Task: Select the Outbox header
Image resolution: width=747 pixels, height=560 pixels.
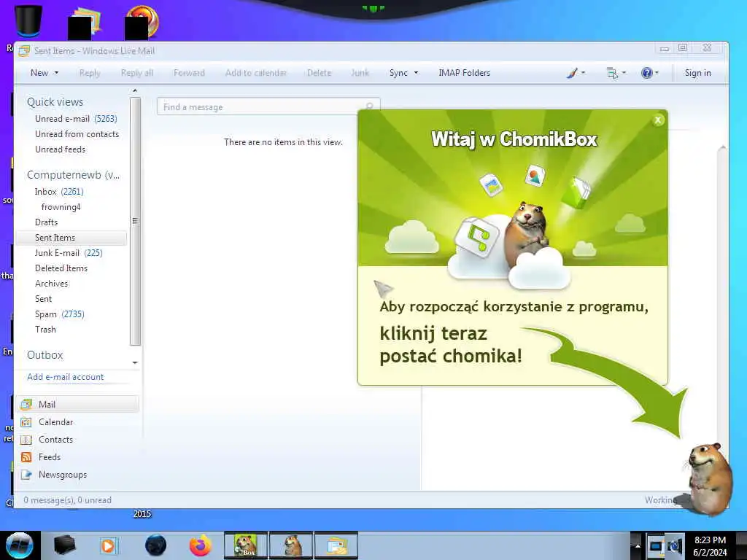Action: click(x=44, y=355)
